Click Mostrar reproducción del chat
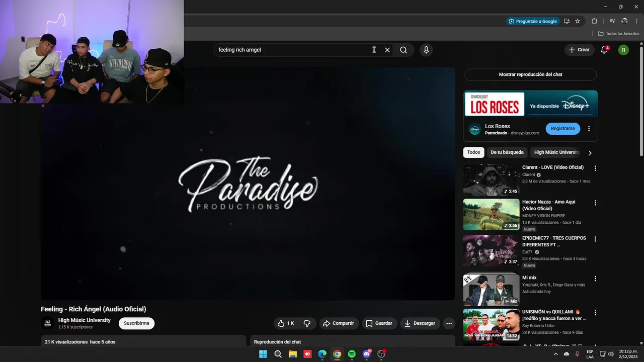Screen dimensions: 644x362 530,74
